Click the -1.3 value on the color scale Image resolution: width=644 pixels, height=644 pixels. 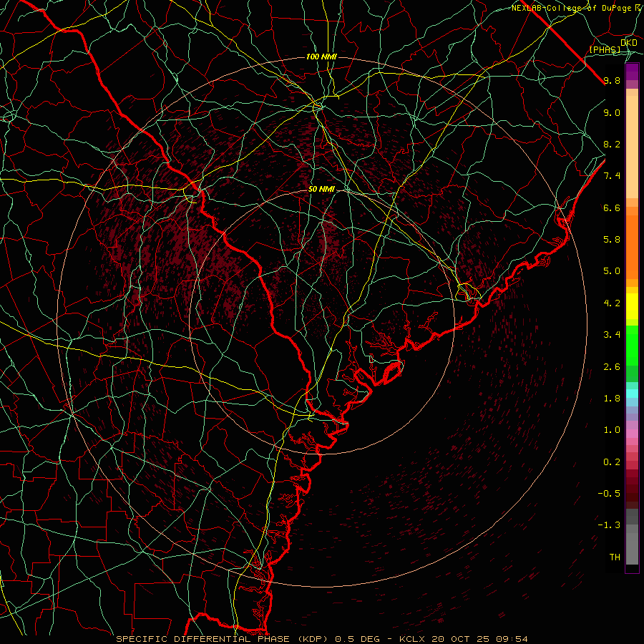609,525
